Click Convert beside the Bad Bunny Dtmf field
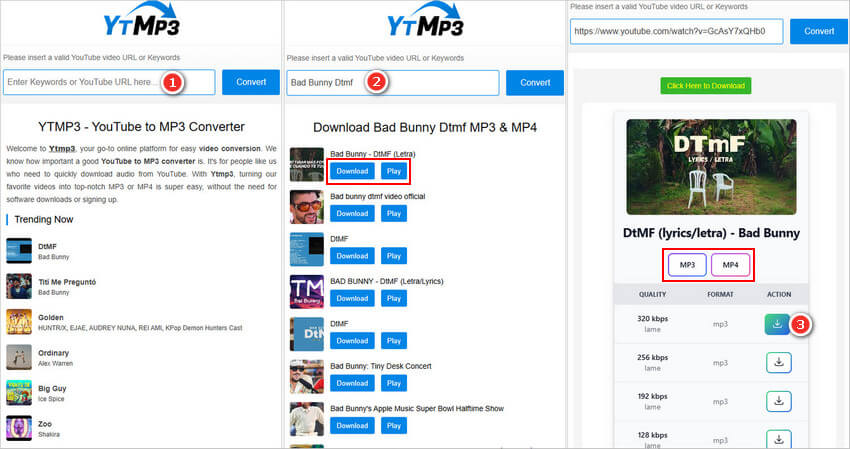The image size is (850, 449). [x=535, y=83]
